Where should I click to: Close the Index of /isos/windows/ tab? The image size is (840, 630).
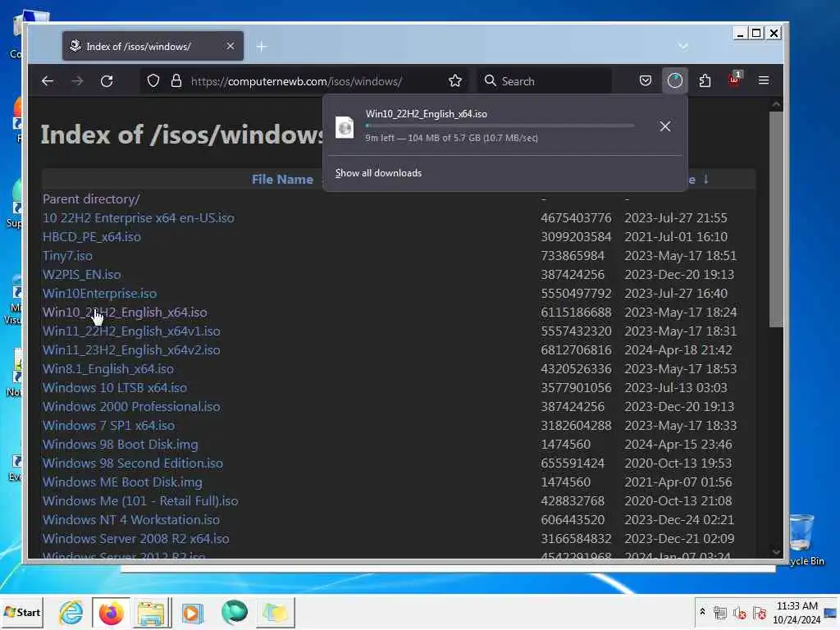click(231, 46)
